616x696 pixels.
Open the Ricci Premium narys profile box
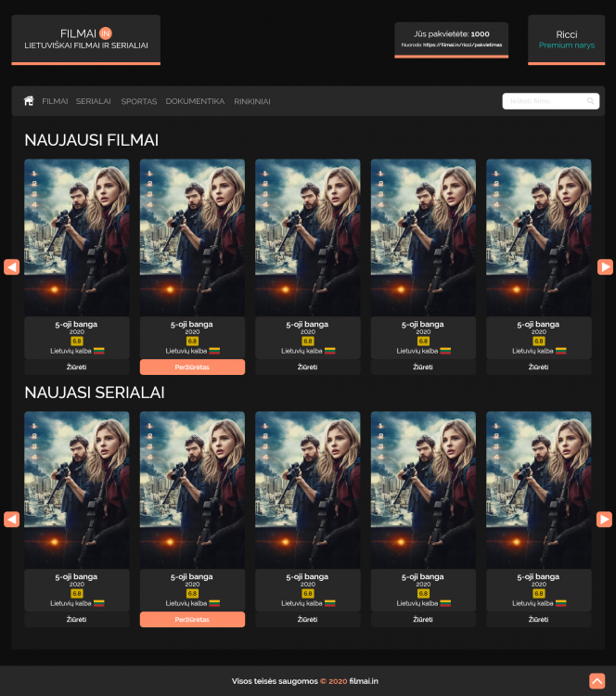(566, 40)
